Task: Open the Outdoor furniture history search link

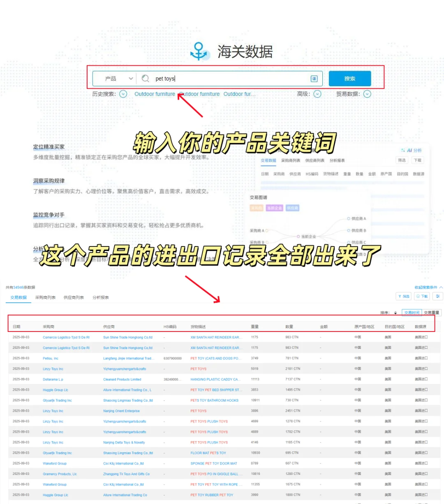Action: tap(155, 94)
